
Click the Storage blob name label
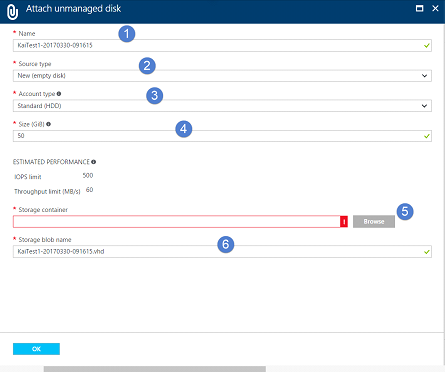pos(45,240)
